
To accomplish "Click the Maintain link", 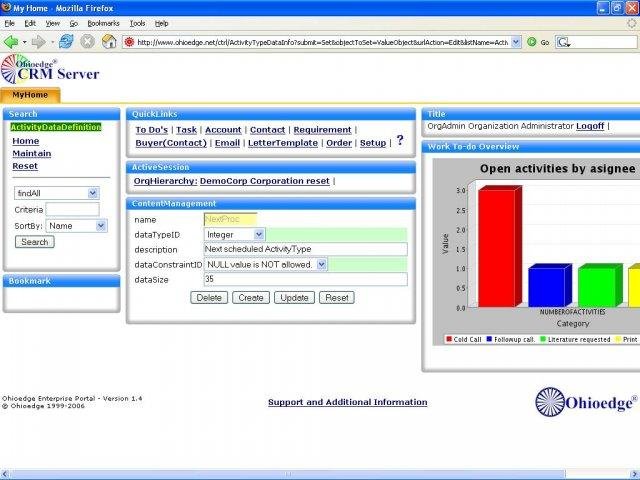I will (x=31, y=153).
